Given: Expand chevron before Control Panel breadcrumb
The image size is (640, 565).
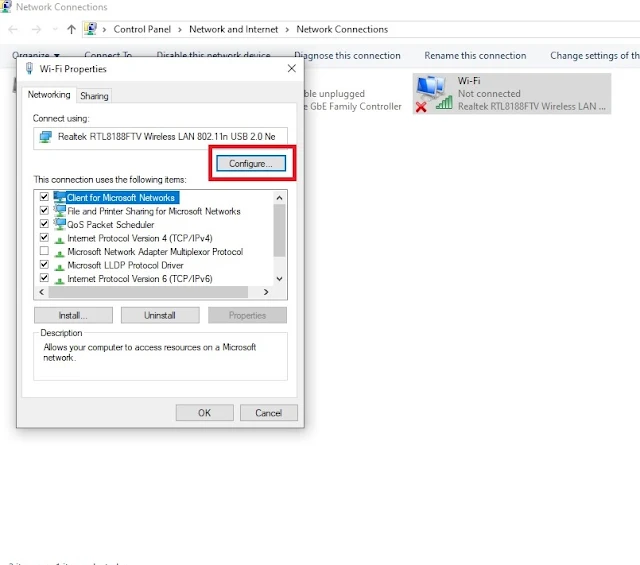Looking at the screenshot, I should (104, 30).
